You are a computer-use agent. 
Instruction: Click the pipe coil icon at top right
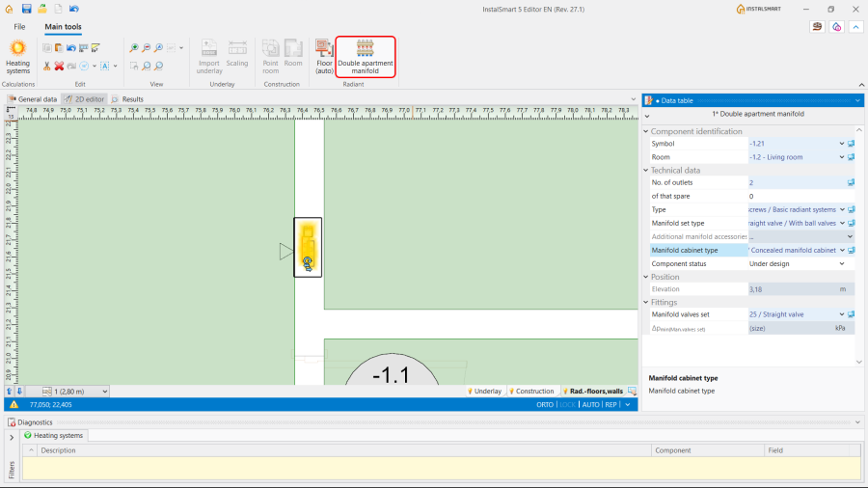817,27
